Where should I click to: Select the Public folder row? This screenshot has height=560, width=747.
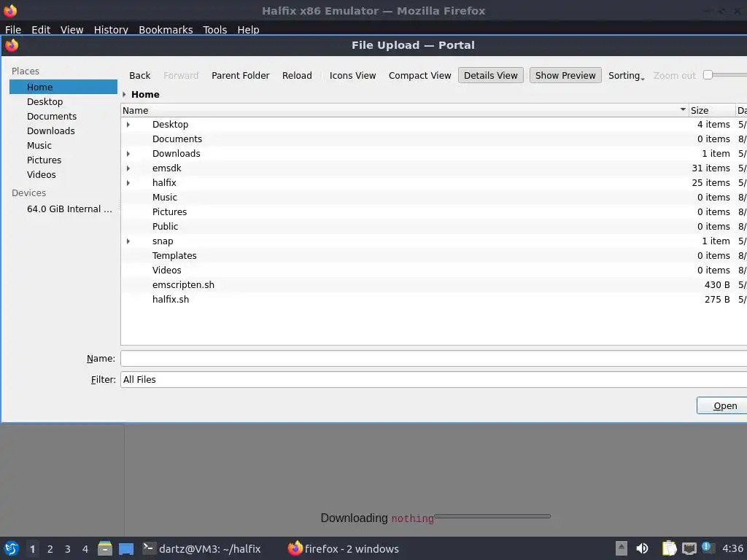pyautogui.click(x=433, y=227)
